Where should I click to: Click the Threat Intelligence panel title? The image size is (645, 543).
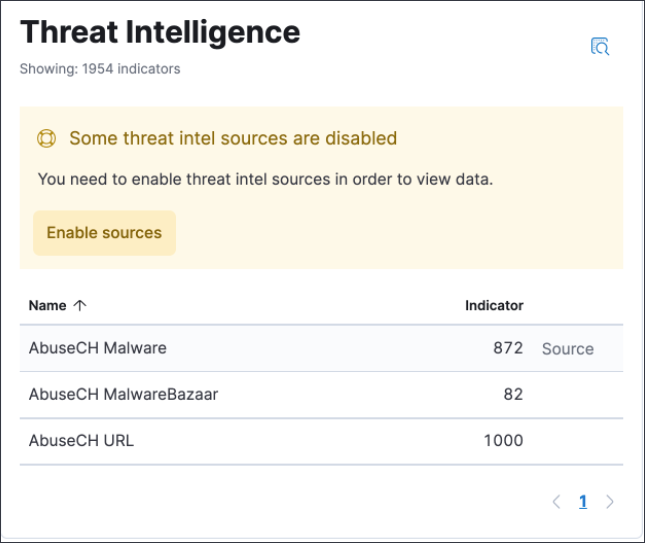coord(160,32)
